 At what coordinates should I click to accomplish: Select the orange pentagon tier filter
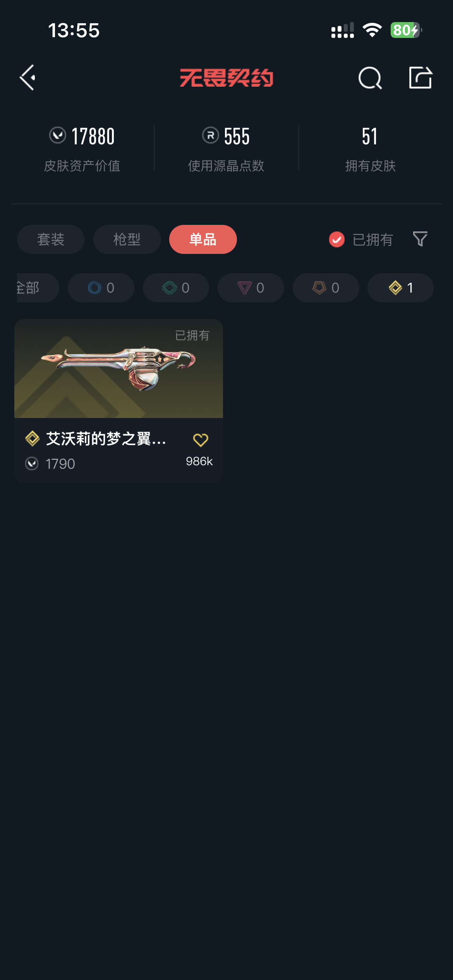point(326,288)
